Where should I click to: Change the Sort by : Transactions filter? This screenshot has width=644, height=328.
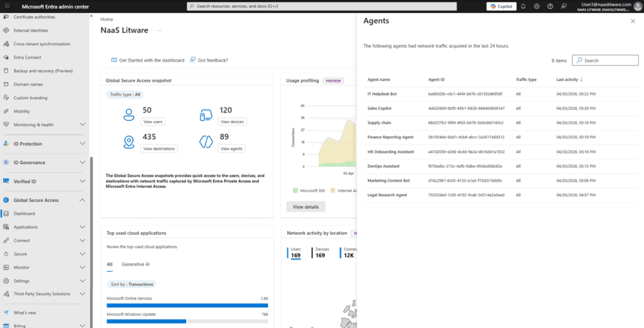pos(131,284)
